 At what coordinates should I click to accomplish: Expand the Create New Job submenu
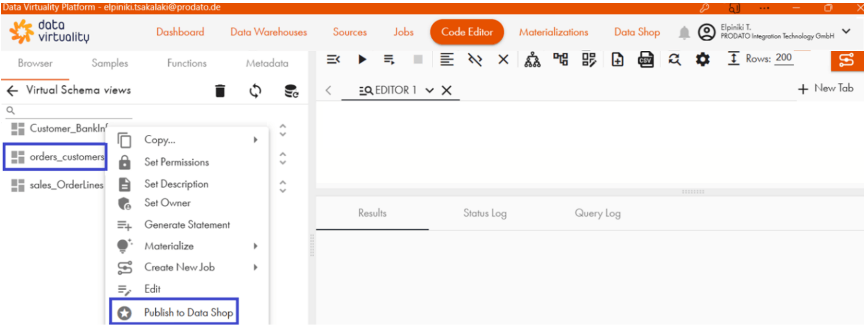click(255, 267)
